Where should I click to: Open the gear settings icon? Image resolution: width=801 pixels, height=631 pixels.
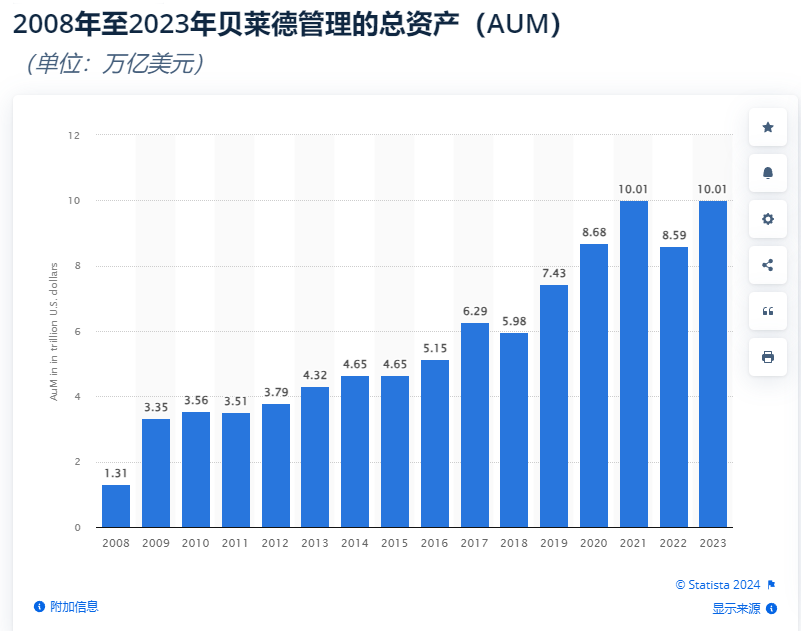(x=767, y=219)
